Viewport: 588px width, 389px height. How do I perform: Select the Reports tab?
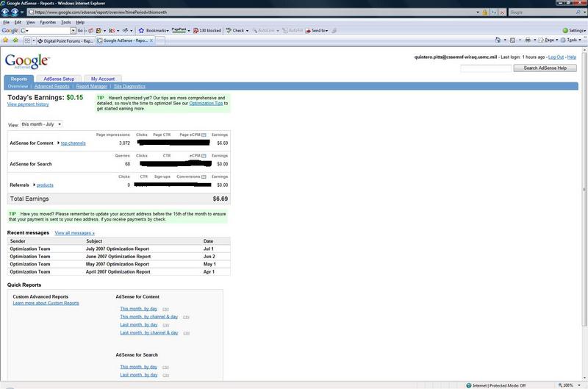click(x=19, y=79)
